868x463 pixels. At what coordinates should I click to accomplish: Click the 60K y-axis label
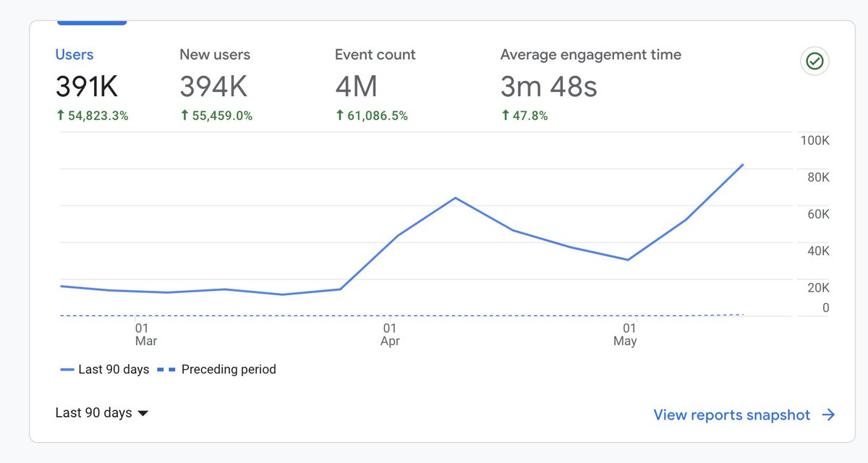coord(818,214)
